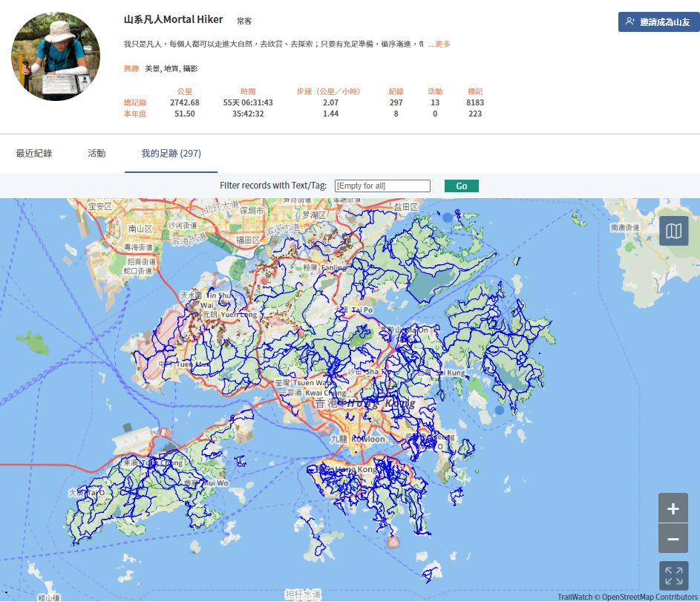
Task: Click the TrailWatch attribution text
Action: tap(575, 597)
